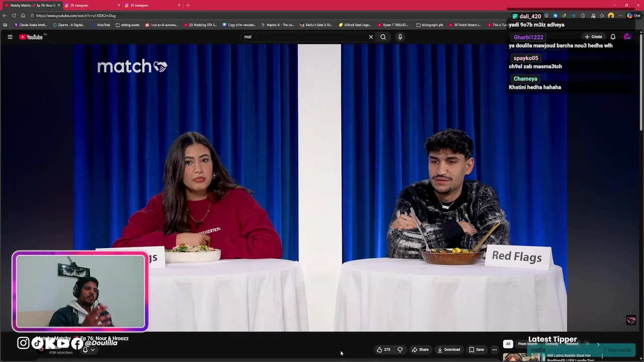644x362 pixels.
Task: Open Copy of hr-newslet... bookmark
Action: [x=239, y=25]
